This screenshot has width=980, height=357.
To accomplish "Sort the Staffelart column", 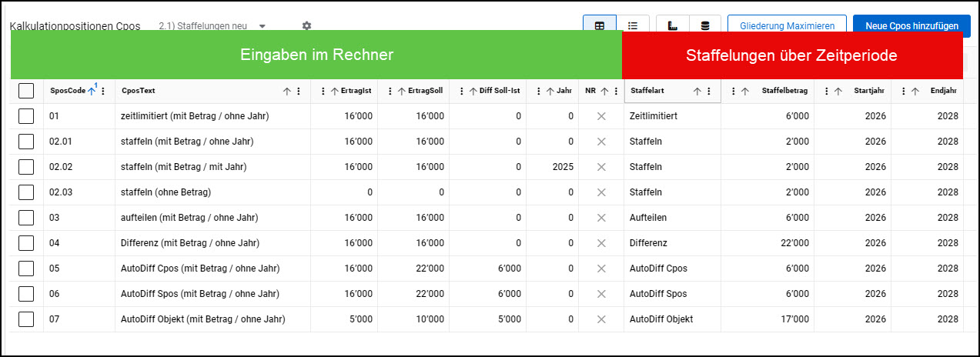I will [x=697, y=91].
